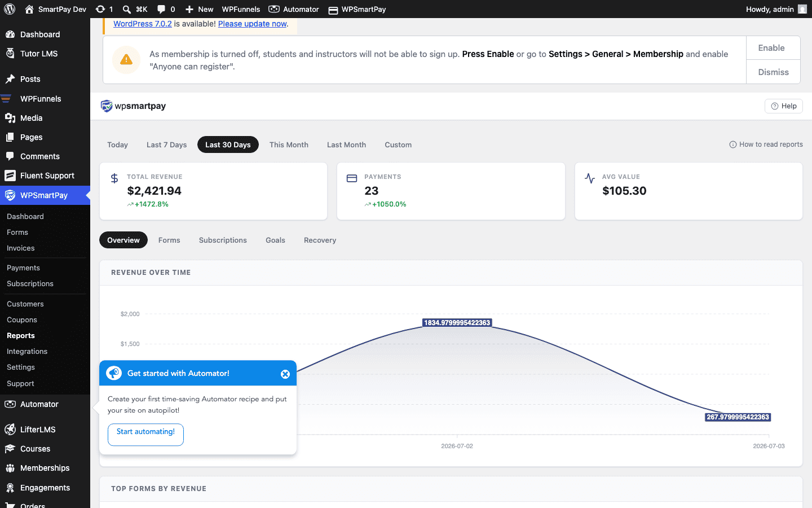This screenshot has width=812, height=508.
Task: Click the $2,421.94 total revenue value
Action: (x=155, y=191)
